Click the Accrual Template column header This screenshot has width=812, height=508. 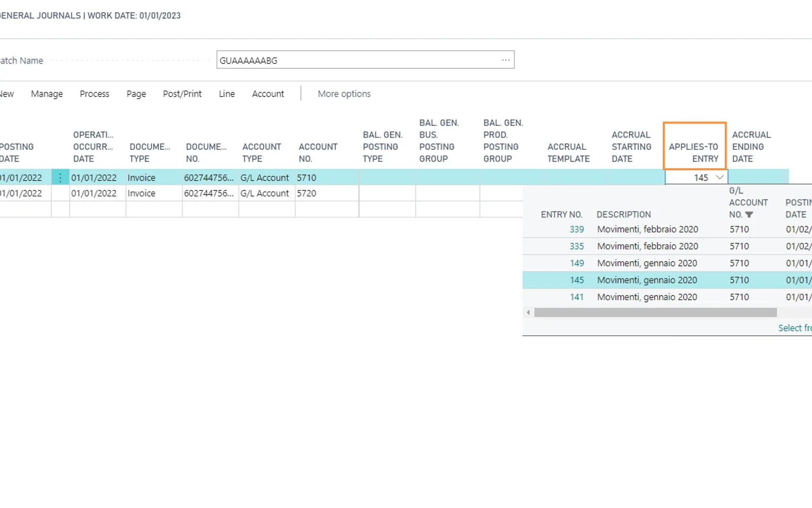568,152
